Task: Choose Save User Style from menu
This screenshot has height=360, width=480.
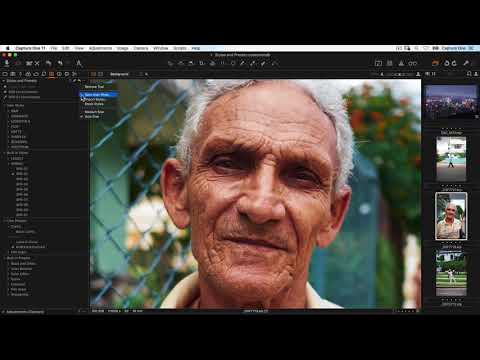Action: tap(99, 95)
